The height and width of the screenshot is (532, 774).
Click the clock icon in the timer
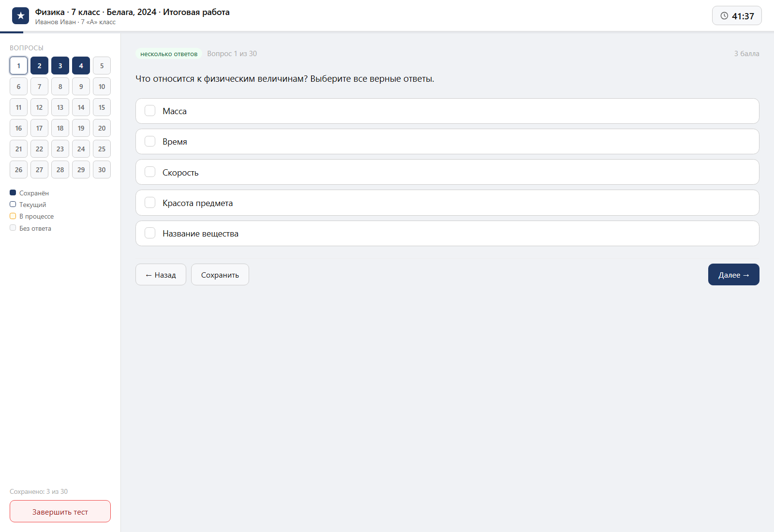[724, 16]
